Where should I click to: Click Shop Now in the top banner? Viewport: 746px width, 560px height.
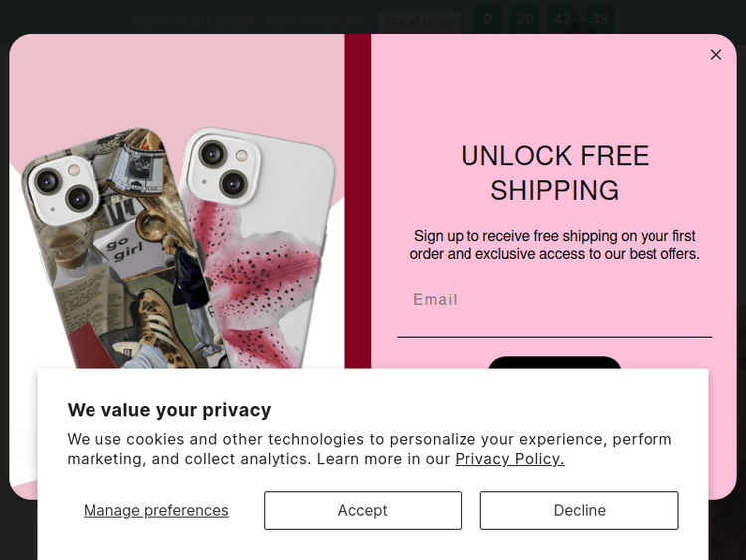[x=419, y=20]
